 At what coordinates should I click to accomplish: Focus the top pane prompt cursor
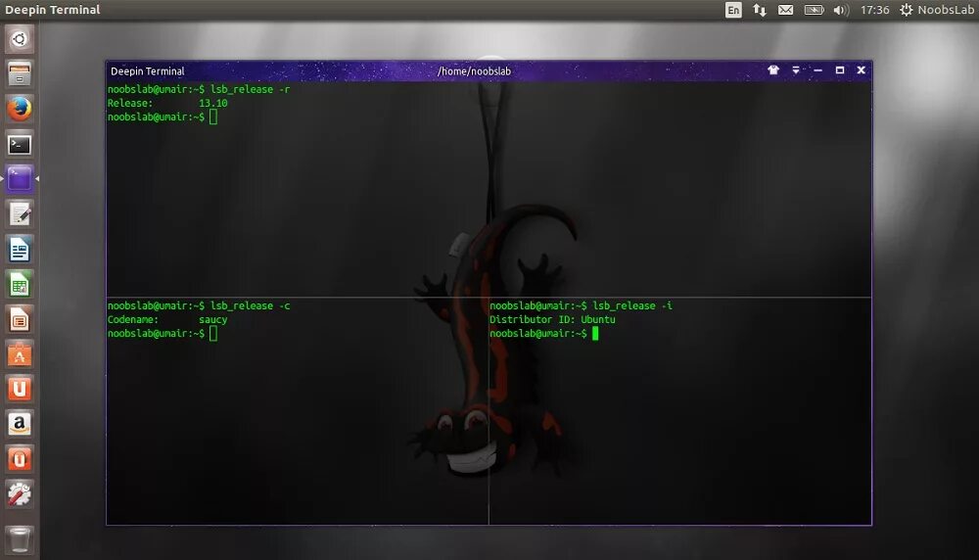(x=213, y=117)
